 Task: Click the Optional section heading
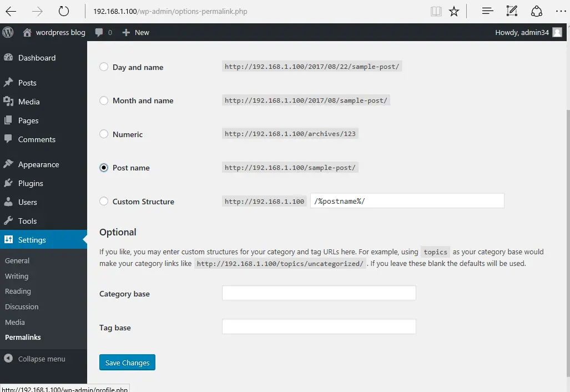[x=118, y=232]
